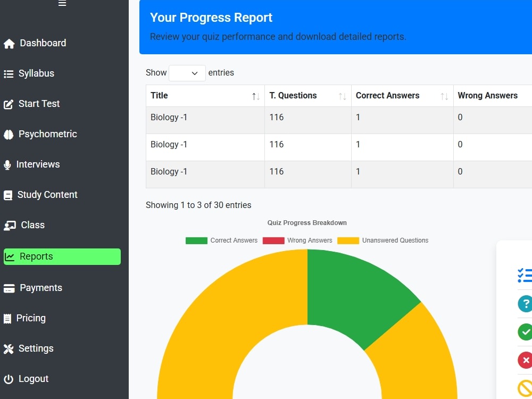Open Psychometric section
Image resolution: width=532 pixels, height=399 pixels.
(48, 134)
